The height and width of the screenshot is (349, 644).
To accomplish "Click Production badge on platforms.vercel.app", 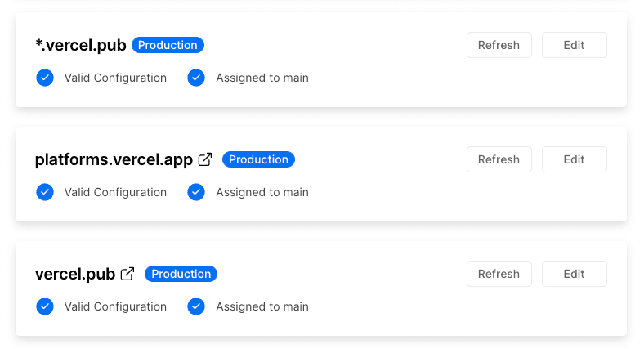I will click(x=258, y=159).
